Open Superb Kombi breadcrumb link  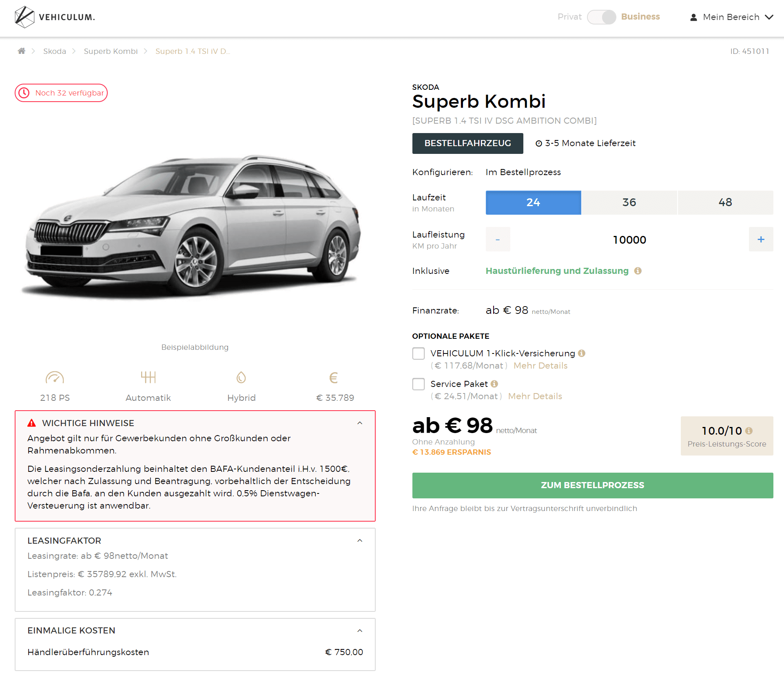[x=111, y=51]
